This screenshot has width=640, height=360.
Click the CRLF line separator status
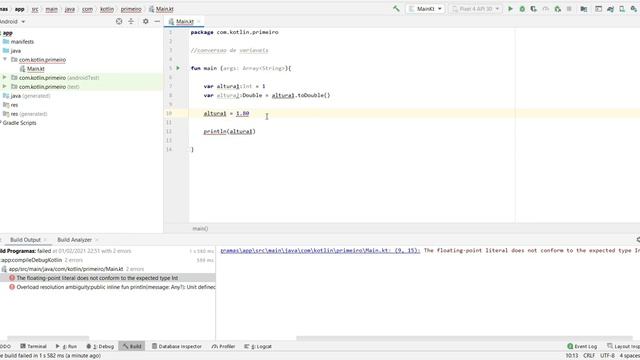(x=589, y=356)
